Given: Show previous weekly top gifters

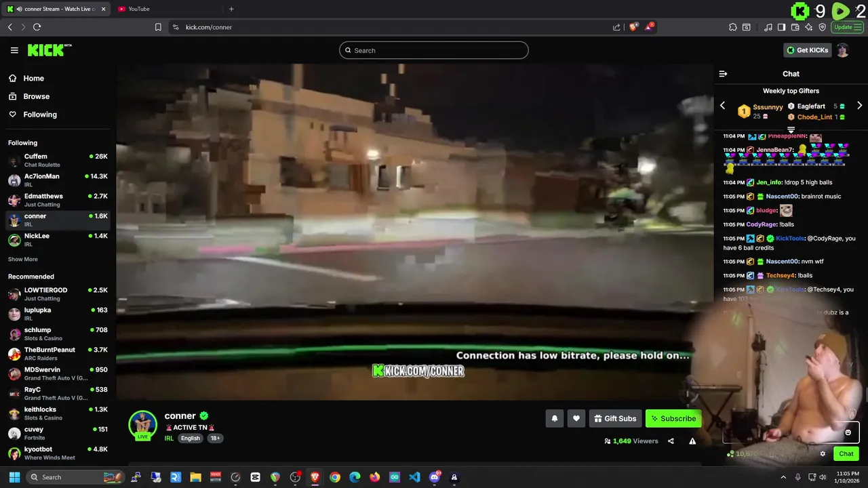Looking at the screenshot, I should 722,106.
